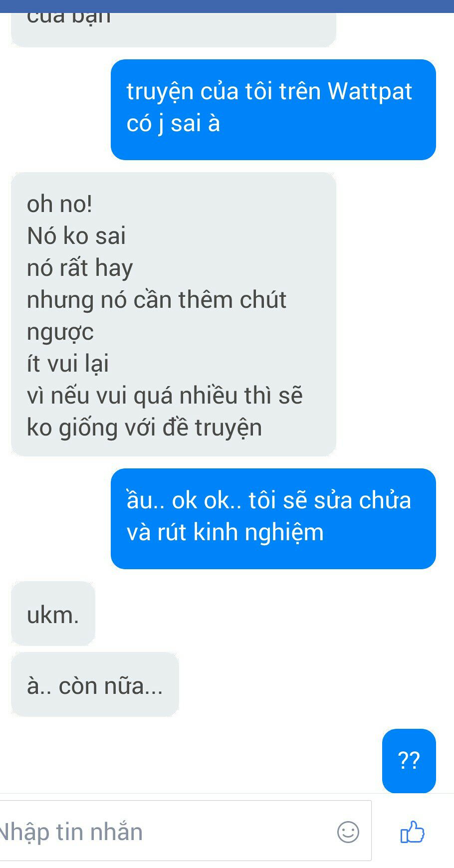
Task: Tap the "oh no!" line in gray bubble
Action: click(59, 204)
